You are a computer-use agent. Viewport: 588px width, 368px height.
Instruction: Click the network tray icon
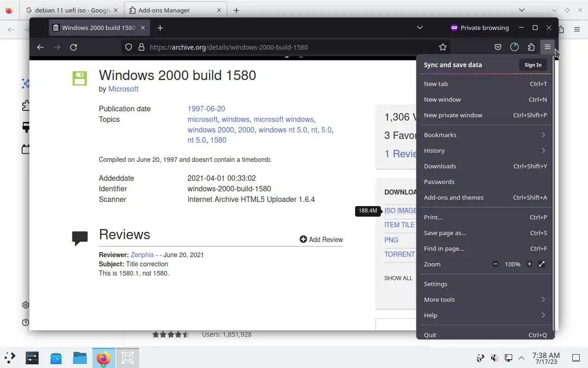(508, 358)
